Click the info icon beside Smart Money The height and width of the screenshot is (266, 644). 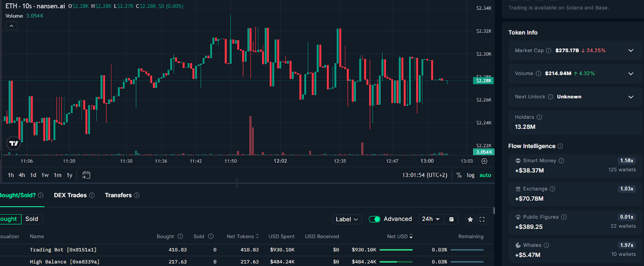561,161
